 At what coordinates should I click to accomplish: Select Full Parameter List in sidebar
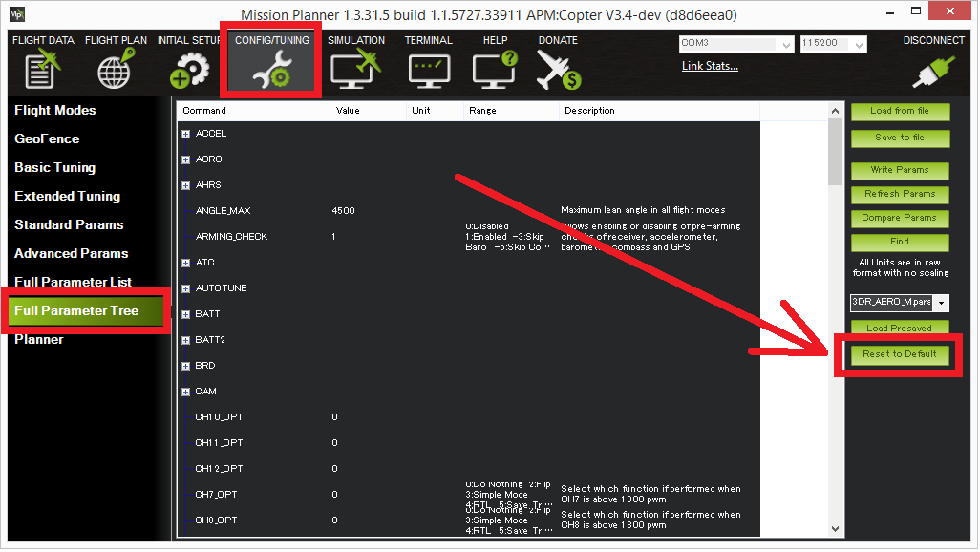[74, 283]
